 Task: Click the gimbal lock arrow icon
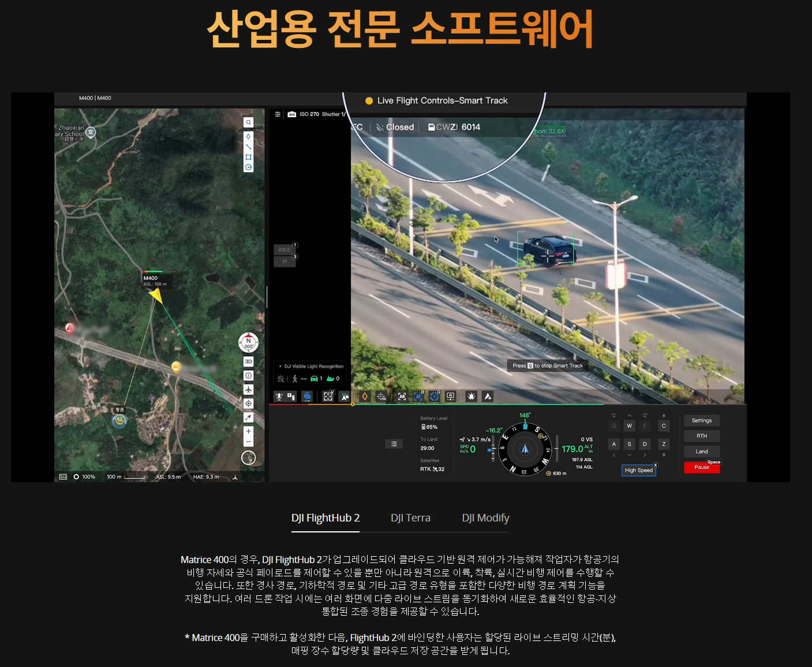345,396
